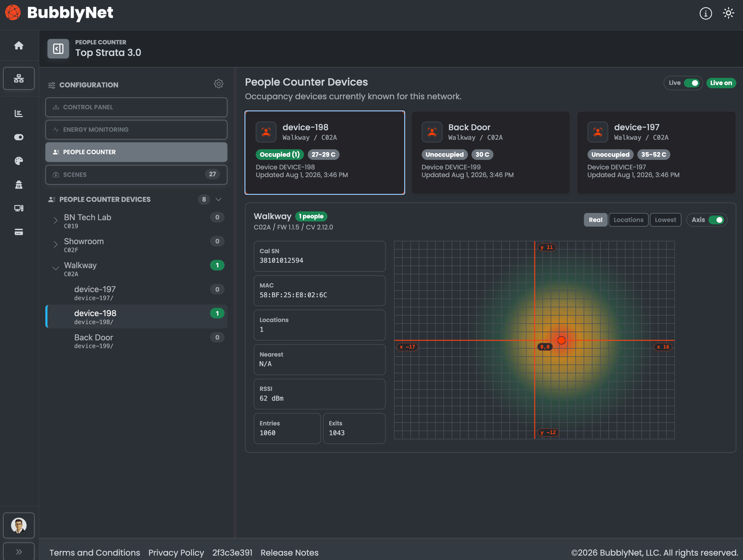The image size is (743, 560).
Task: Select the Lowest view mode
Action: click(665, 220)
